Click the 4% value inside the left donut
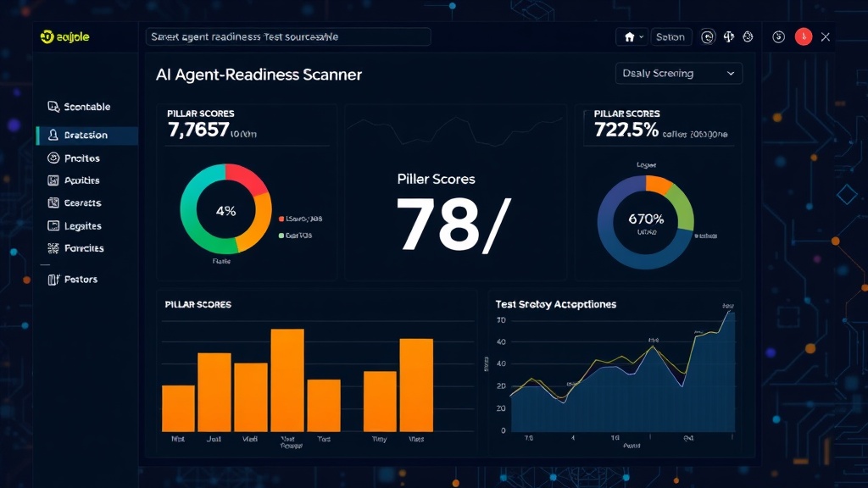This screenshot has height=488, width=868. (x=225, y=211)
